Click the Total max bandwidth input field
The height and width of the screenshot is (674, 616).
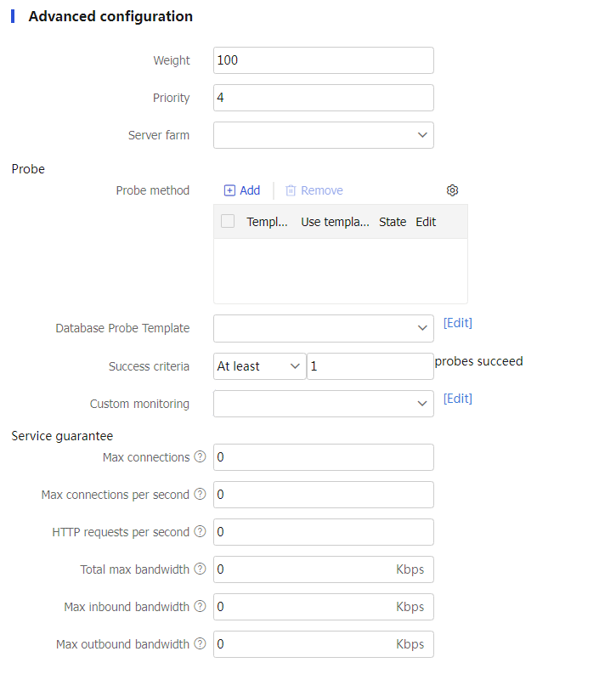click(x=302, y=569)
